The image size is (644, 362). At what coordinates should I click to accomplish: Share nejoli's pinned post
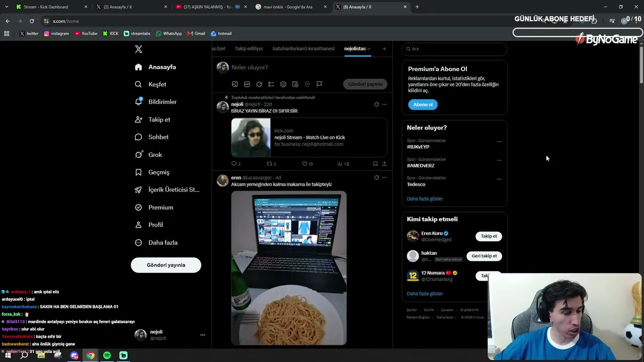pyautogui.click(x=384, y=164)
